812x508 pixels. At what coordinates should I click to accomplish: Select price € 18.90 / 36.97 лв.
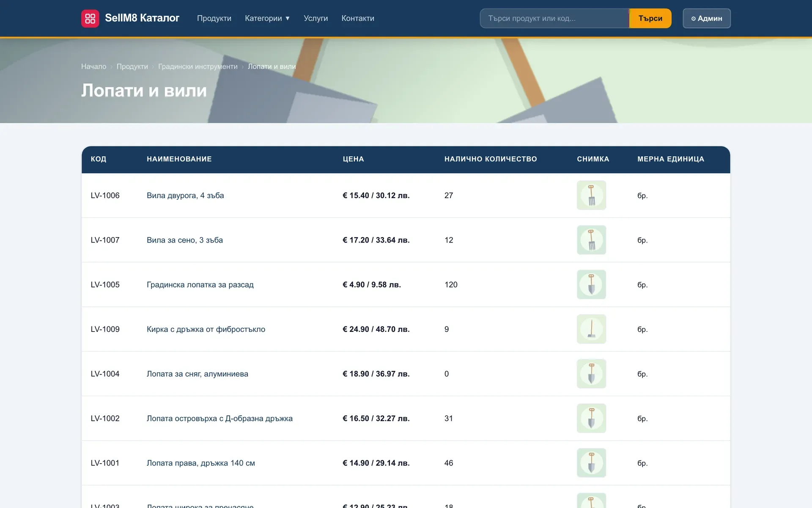click(376, 374)
